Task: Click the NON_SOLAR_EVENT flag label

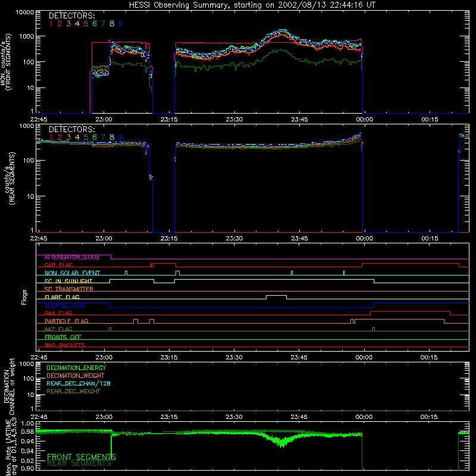Action: (x=72, y=273)
